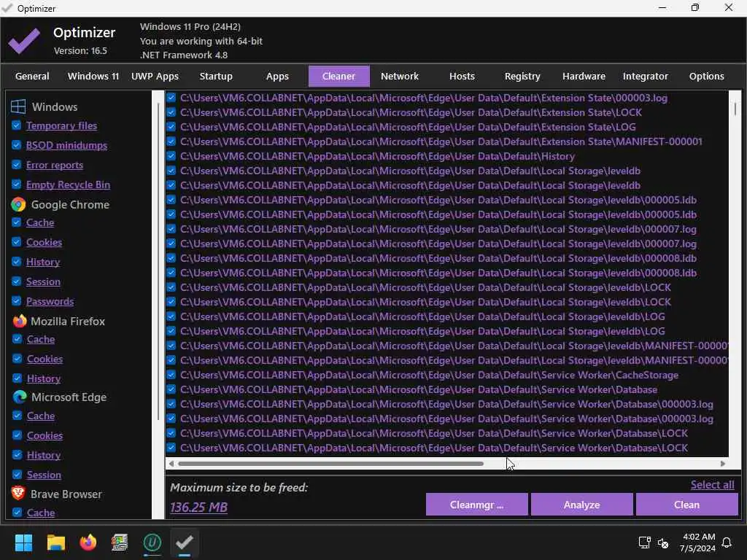Uncheck the Default\History file row checkbox
This screenshot has height=560, width=747.
point(171,156)
